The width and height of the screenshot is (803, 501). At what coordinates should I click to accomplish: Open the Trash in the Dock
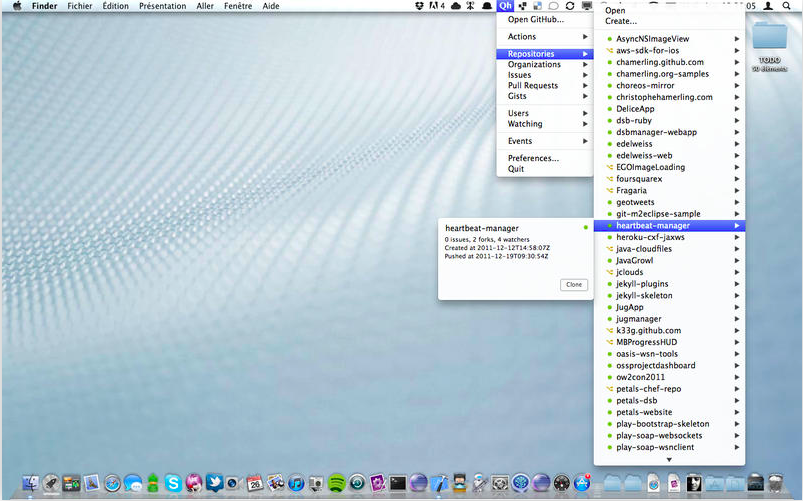click(x=776, y=483)
